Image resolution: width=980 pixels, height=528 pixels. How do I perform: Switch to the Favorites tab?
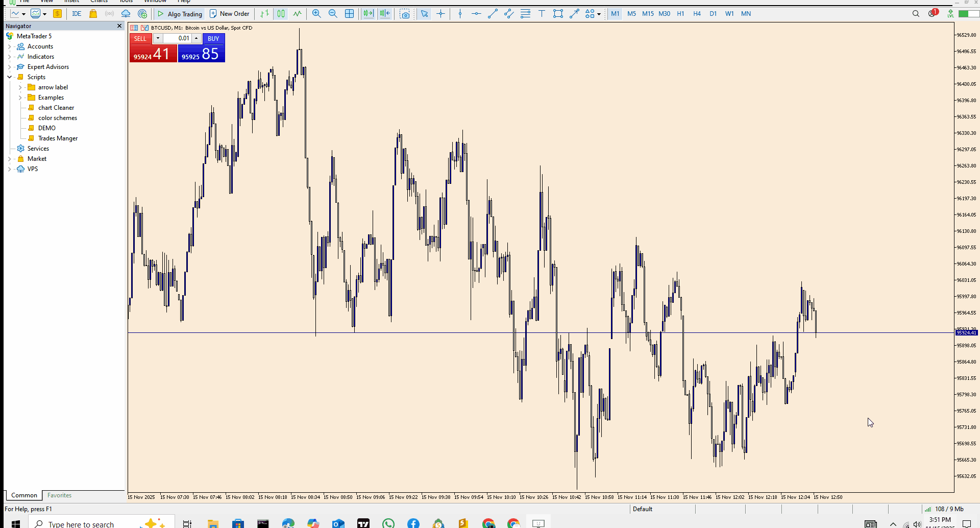(x=59, y=495)
